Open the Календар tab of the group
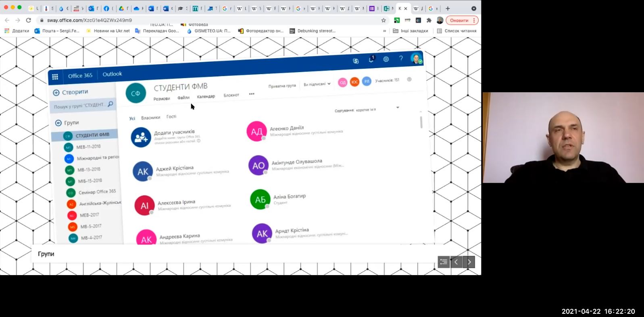Viewport: 644px width, 317px height. [x=206, y=97]
